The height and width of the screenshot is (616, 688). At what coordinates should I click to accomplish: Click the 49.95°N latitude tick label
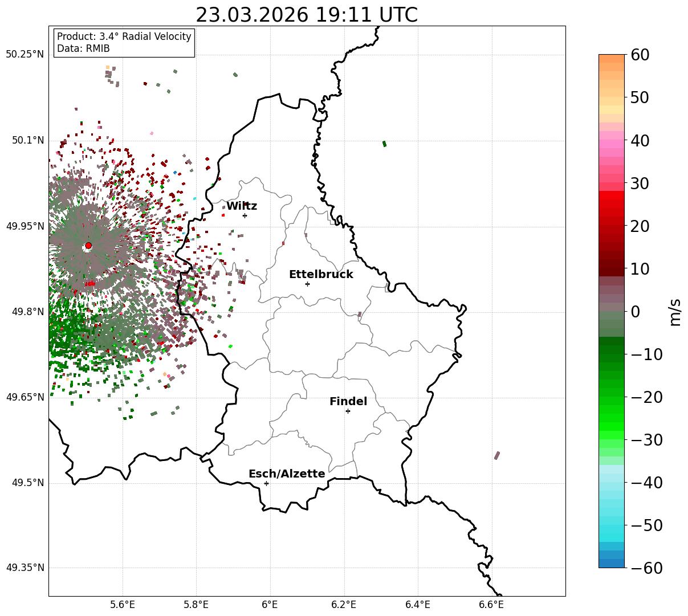[x=25, y=226]
